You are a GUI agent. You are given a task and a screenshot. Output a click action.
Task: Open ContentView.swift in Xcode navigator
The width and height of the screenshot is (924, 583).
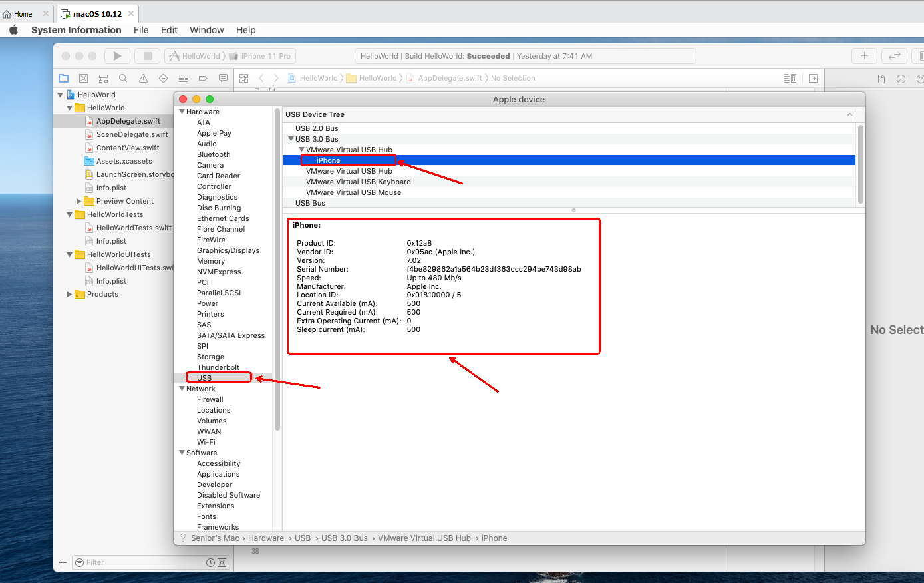coord(128,148)
